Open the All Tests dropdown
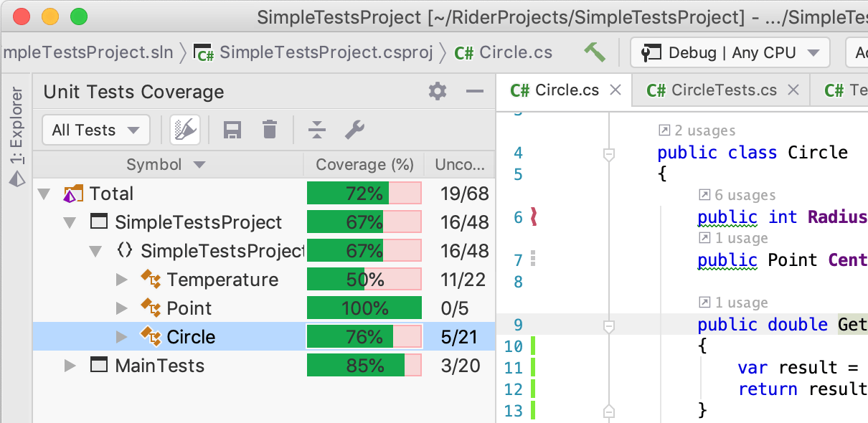868x423 pixels. [x=95, y=130]
